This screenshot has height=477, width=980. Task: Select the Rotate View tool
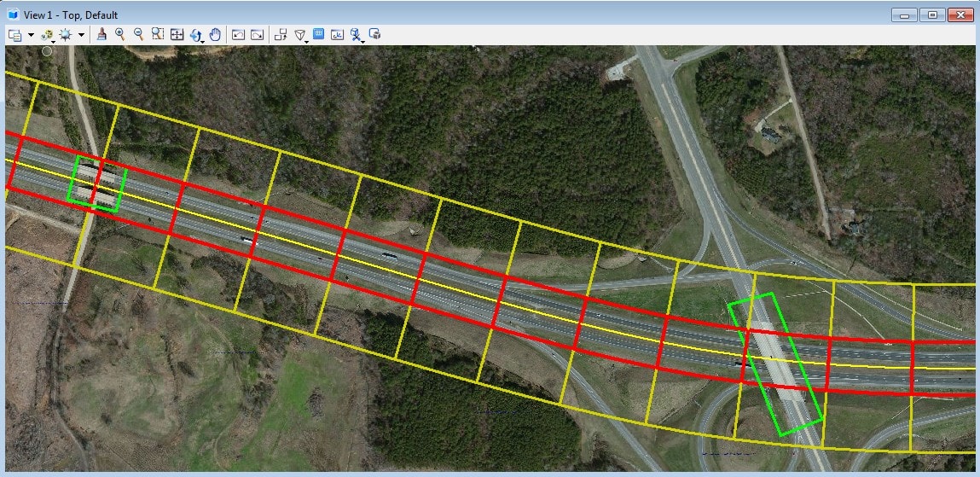[196, 35]
